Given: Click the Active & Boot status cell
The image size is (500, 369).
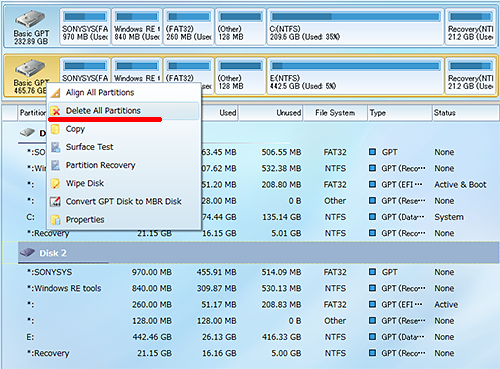Looking at the screenshot, I should 460,184.
